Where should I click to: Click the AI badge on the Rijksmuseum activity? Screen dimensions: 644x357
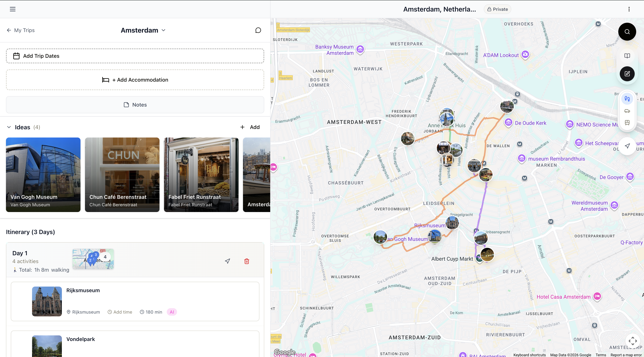(172, 312)
